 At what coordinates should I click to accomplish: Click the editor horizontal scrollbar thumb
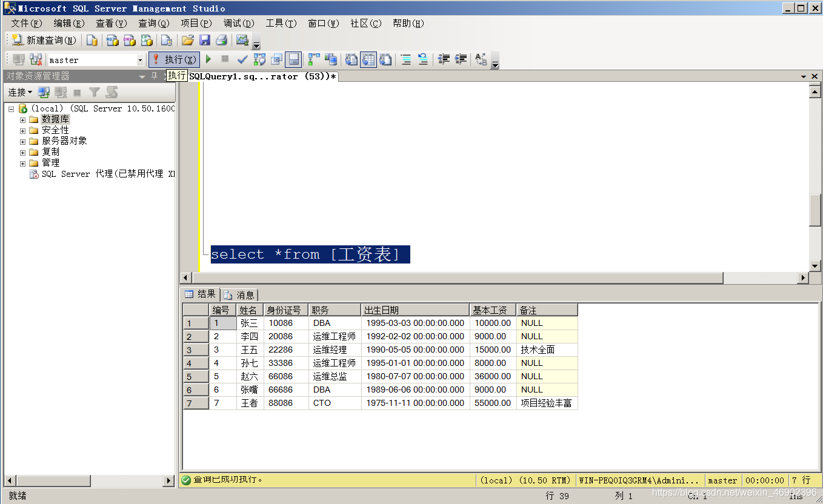458,278
